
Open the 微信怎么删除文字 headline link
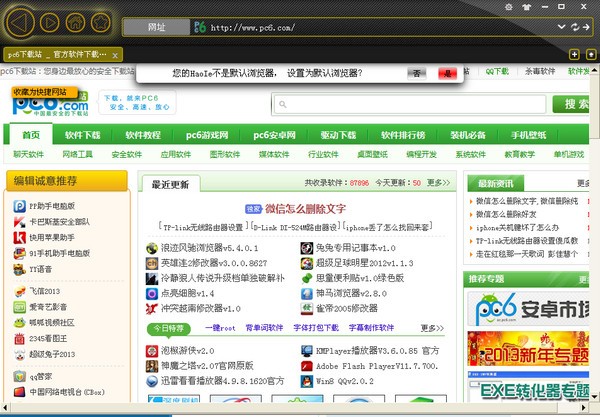click(305, 209)
